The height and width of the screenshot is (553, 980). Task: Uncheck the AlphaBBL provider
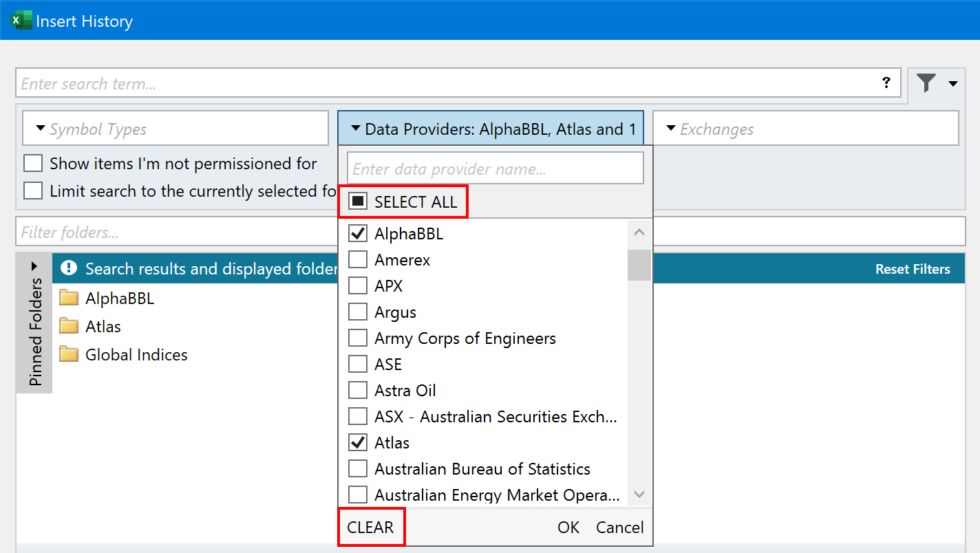358,234
